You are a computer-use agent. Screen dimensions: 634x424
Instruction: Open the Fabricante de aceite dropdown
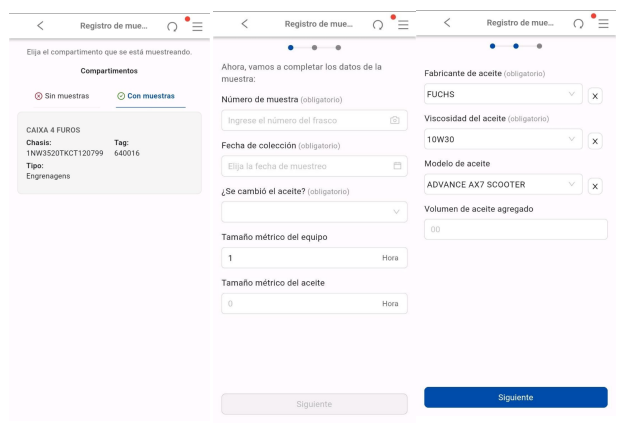502,95
